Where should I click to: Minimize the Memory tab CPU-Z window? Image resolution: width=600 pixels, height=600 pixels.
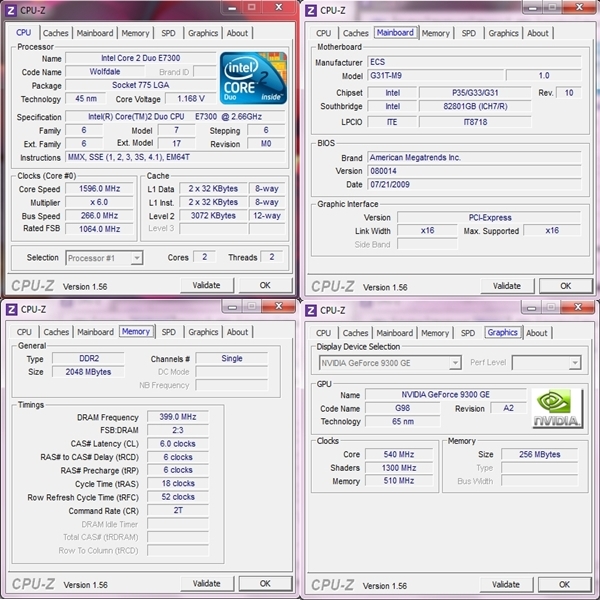232,307
